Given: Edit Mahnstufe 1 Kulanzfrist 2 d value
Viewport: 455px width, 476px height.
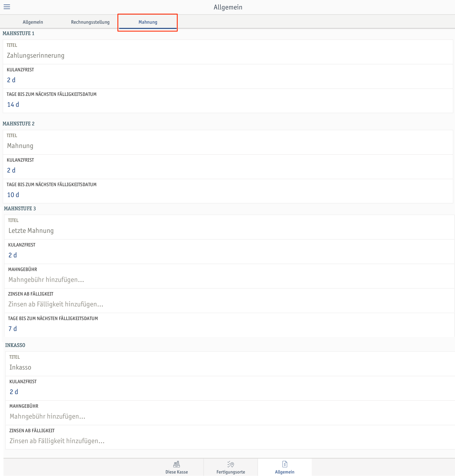Looking at the screenshot, I should [228, 76].
